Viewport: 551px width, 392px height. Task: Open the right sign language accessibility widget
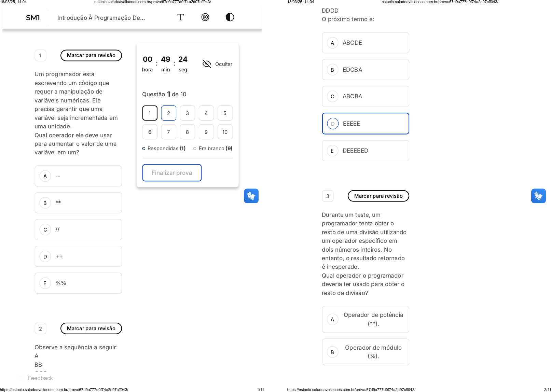(538, 196)
